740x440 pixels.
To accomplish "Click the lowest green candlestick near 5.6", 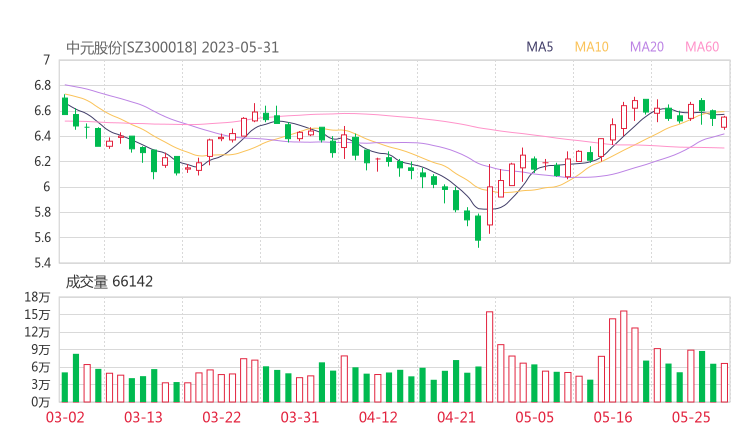I will 478,228.
